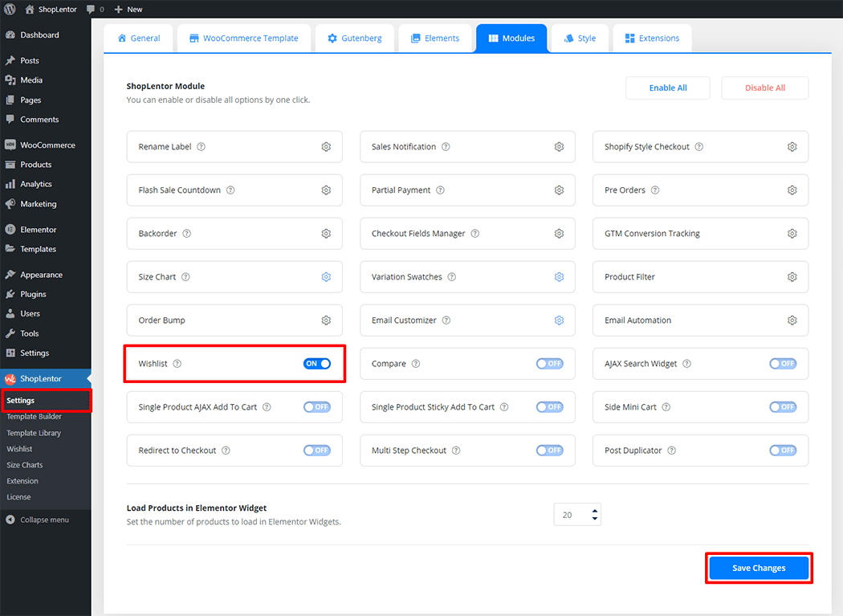843x616 pixels.
Task: Click the Flash Sale Countdown gear icon
Action: (x=326, y=190)
